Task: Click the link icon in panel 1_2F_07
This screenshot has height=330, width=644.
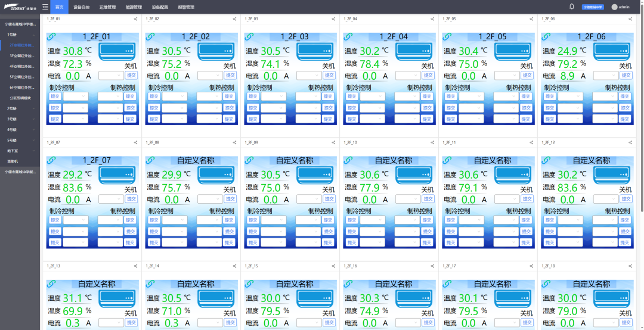Action: (x=51, y=161)
